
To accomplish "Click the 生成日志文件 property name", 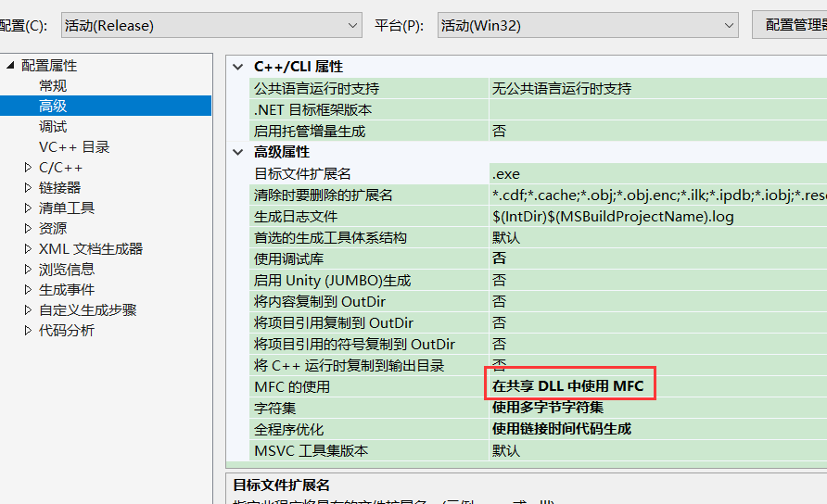I will pos(296,217).
